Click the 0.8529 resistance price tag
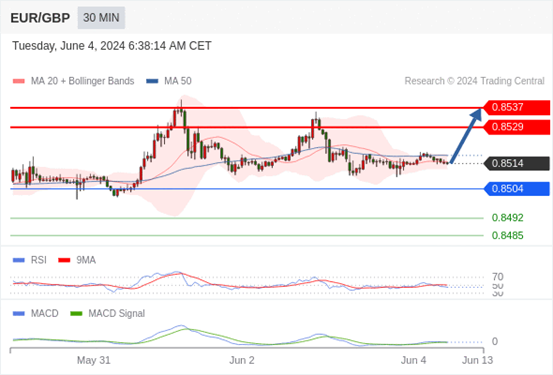The width and height of the screenshot is (553, 375). [516, 127]
